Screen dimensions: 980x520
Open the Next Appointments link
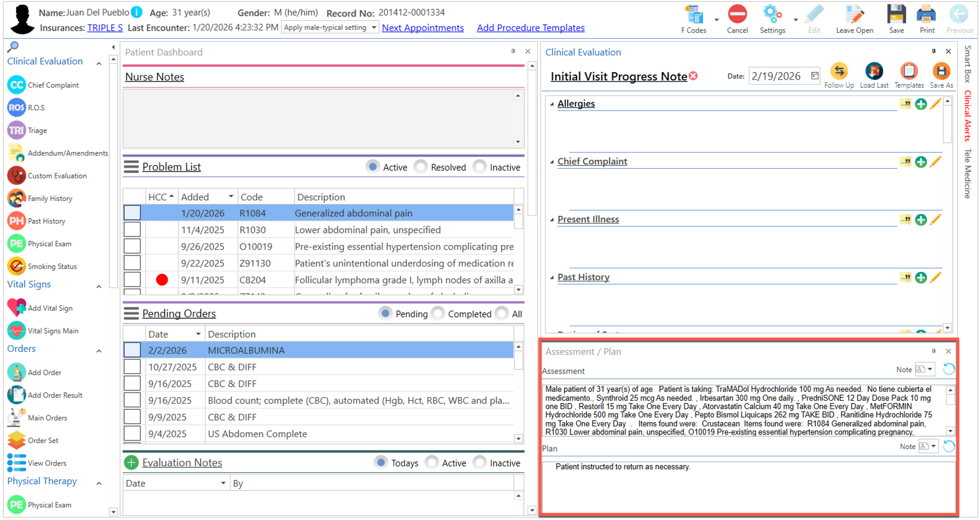[422, 28]
